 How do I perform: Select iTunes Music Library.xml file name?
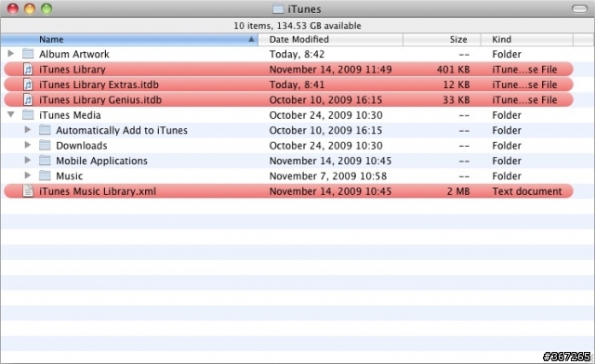coord(98,191)
